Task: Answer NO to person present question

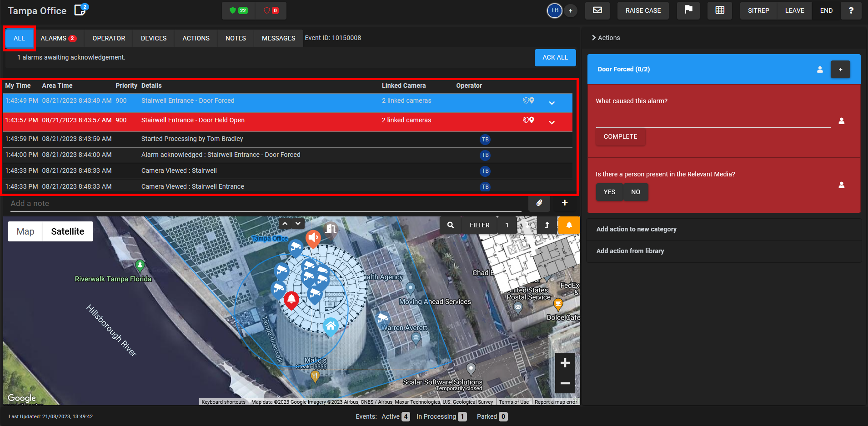Action: tap(636, 192)
